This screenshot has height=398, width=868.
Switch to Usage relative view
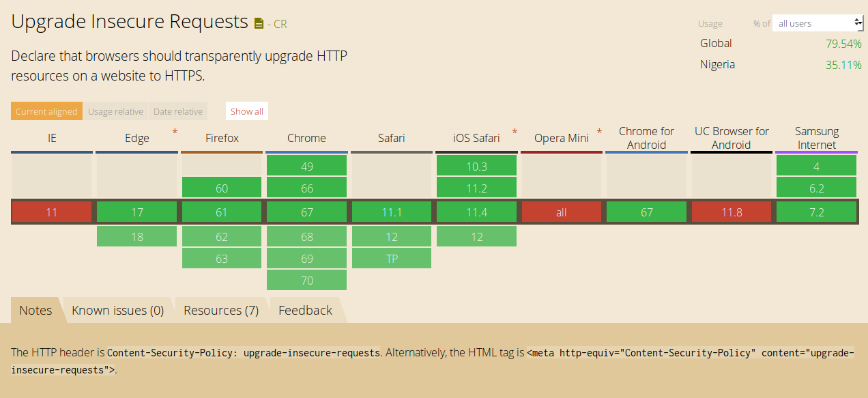115,111
